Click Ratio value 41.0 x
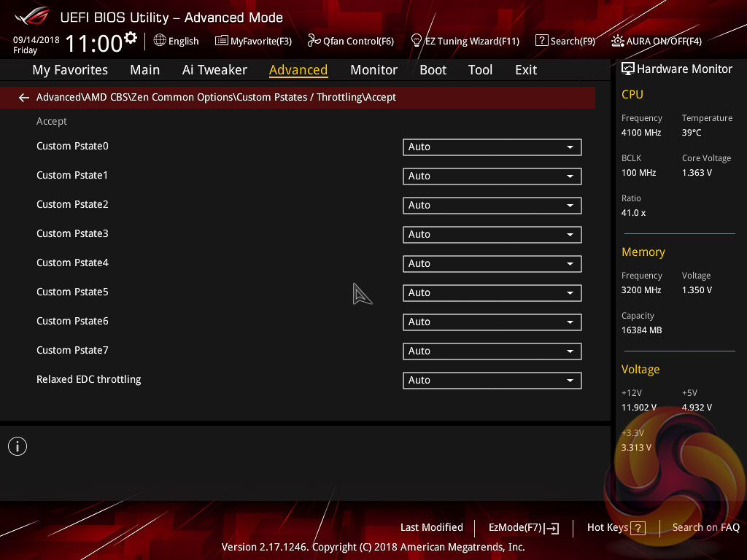The image size is (747, 560). [x=634, y=213]
